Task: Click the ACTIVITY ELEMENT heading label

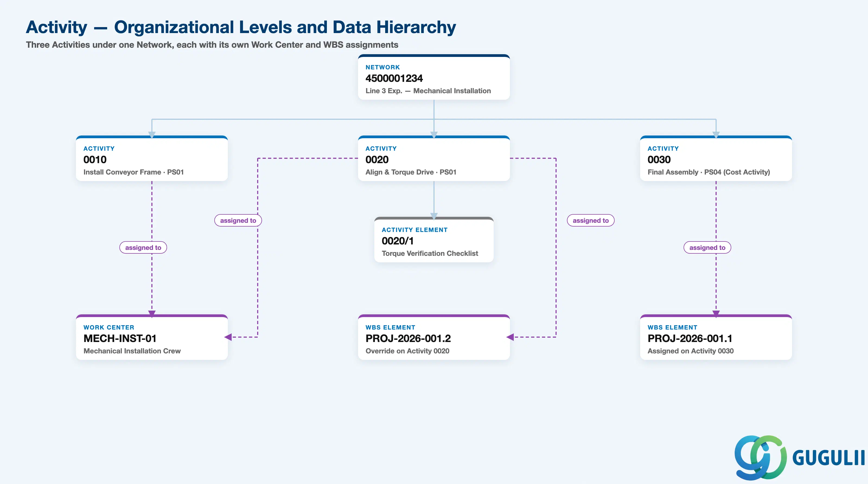Action: [x=414, y=230]
